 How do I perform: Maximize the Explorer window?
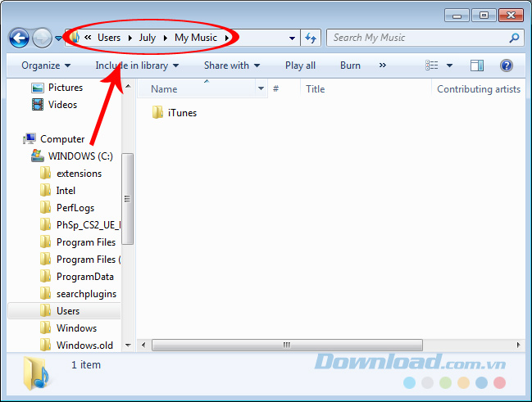click(x=484, y=16)
